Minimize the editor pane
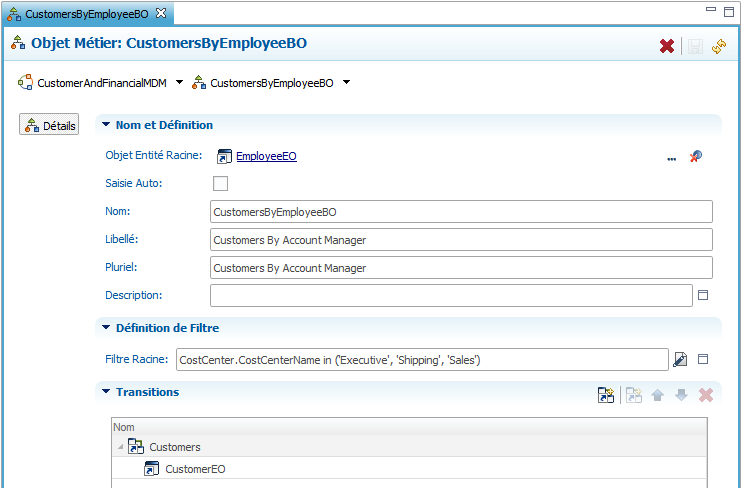Screen dimensions: 742x488 (x=711, y=9)
